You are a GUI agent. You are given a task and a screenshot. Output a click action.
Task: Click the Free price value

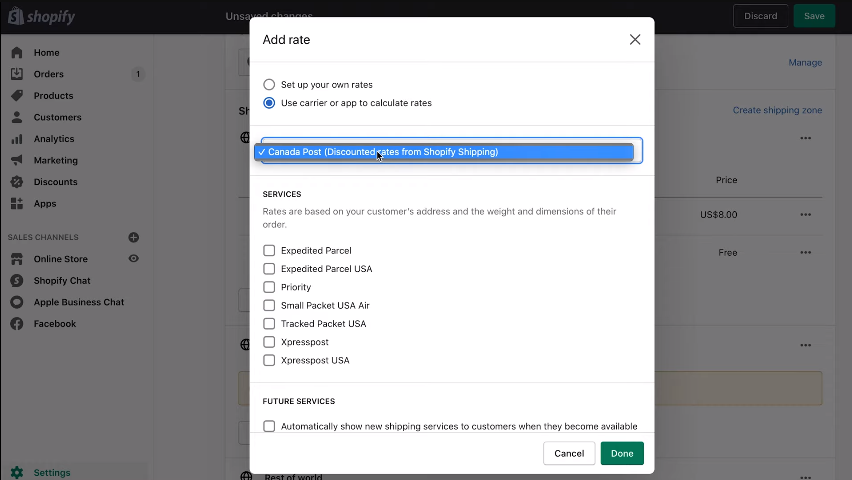(x=728, y=253)
